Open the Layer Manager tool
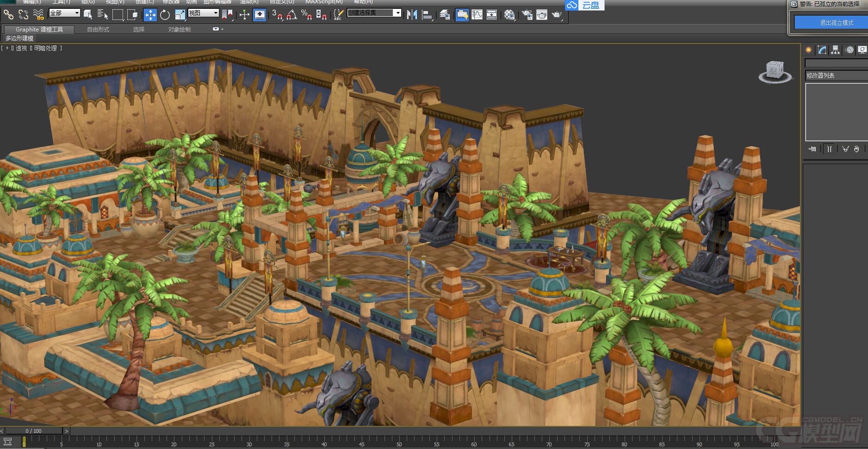Screen dimensions: 868x449 point(445,15)
